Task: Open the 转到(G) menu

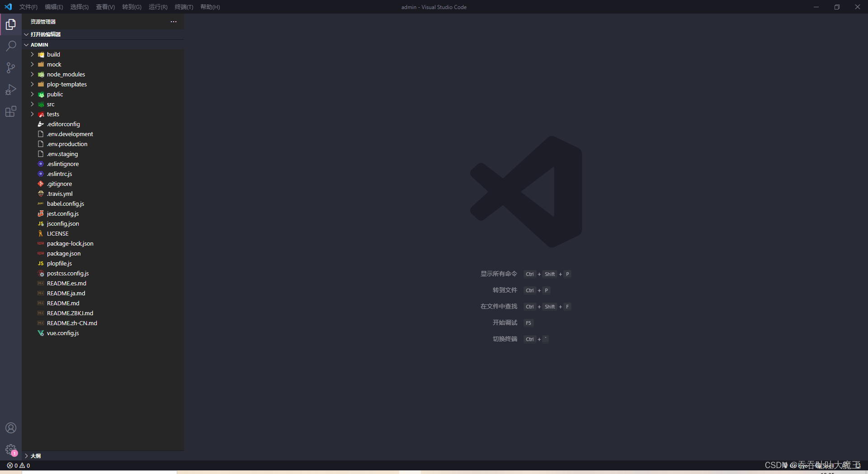Action: coord(132,7)
